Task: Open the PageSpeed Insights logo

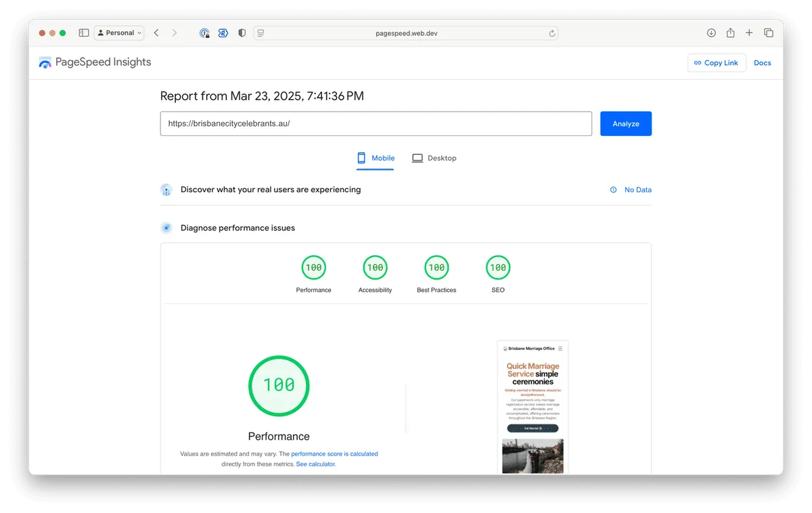Action: point(45,62)
